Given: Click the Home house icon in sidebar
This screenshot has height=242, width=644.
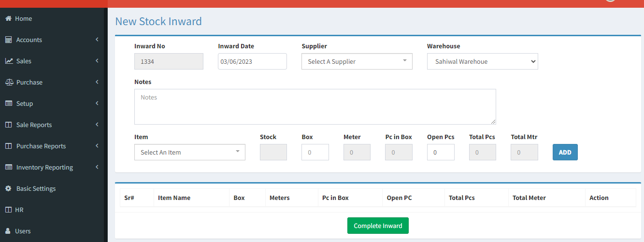Looking at the screenshot, I should (x=8, y=18).
